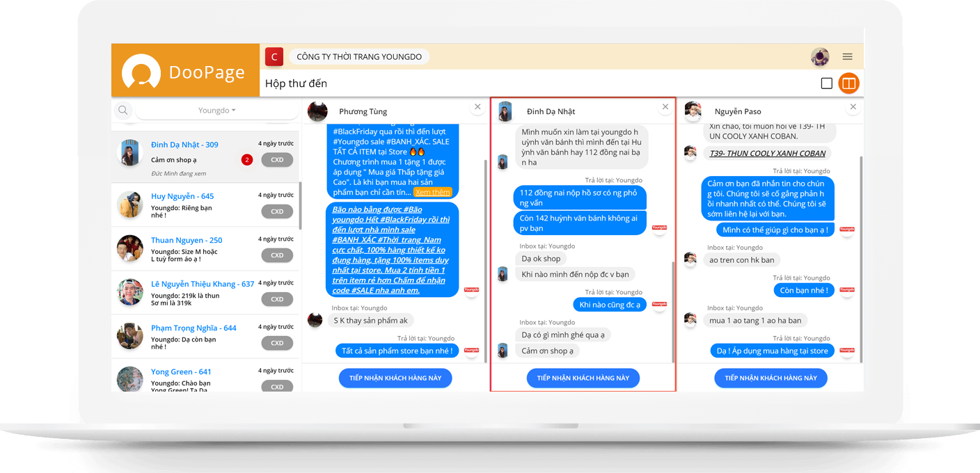Click reply 'Còn bạn nhé !'
The image size is (980, 473).
coord(804,290)
